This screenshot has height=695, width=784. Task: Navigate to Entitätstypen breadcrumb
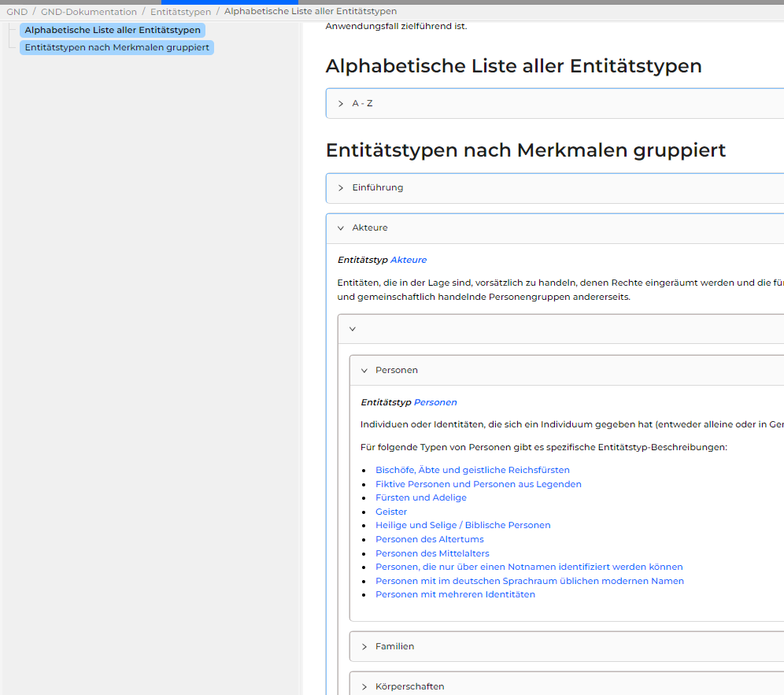coord(180,12)
